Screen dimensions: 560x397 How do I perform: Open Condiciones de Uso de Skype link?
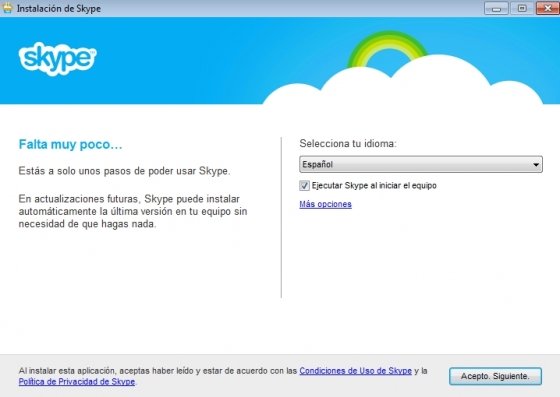tap(355, 371)
